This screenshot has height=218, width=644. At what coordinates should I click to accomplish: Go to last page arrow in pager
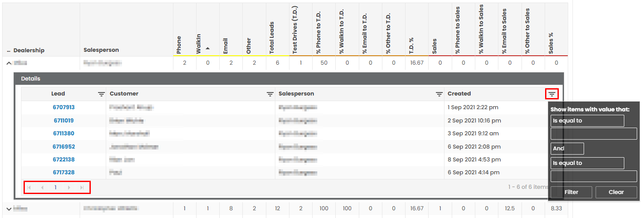point(82,188)
